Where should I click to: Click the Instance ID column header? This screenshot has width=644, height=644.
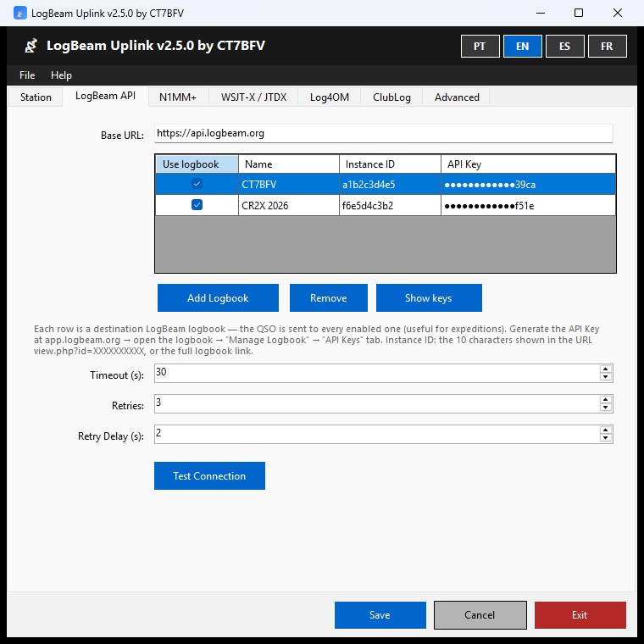(x=390, y=164)
